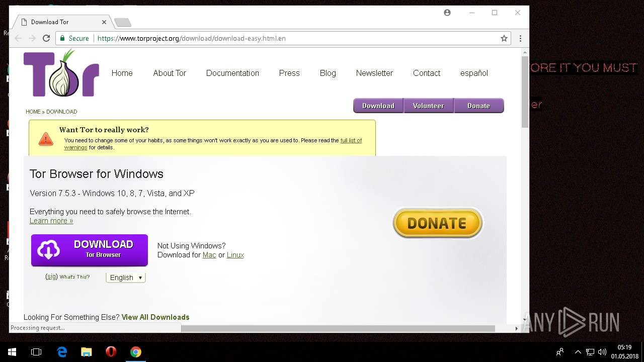The image size is (644, 362).
Task: Open Task View on the taskbar
Action: point(36,352)
